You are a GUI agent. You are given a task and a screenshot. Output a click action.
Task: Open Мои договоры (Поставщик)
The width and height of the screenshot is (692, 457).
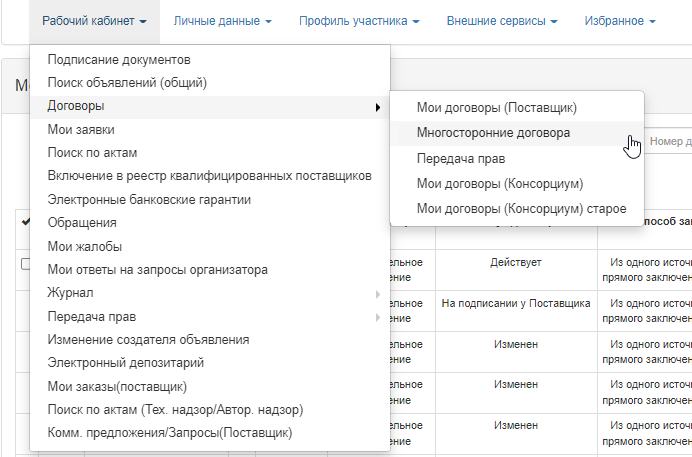pos(496,107)
